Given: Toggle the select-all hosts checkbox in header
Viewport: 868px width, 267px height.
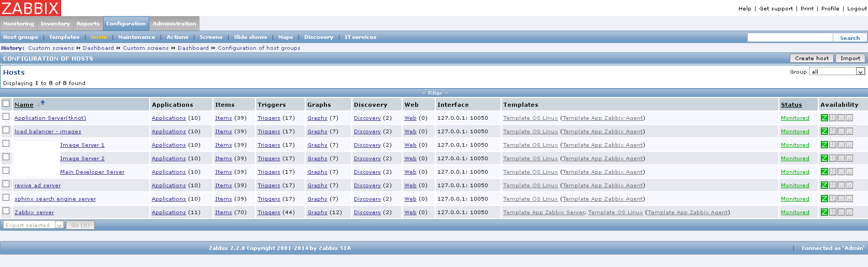Looking at the screenshot, I should [x=6, y=103].
